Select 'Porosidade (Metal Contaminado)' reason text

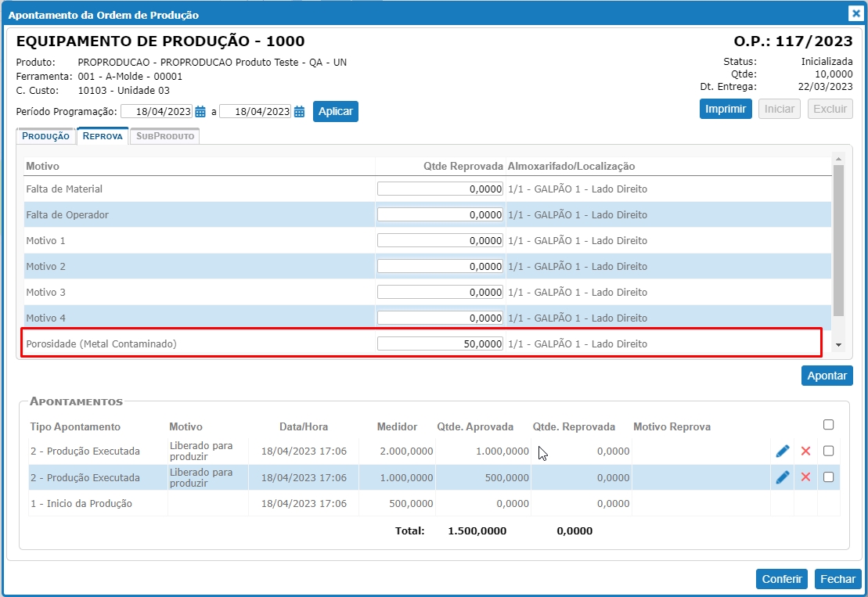point(101,344)
